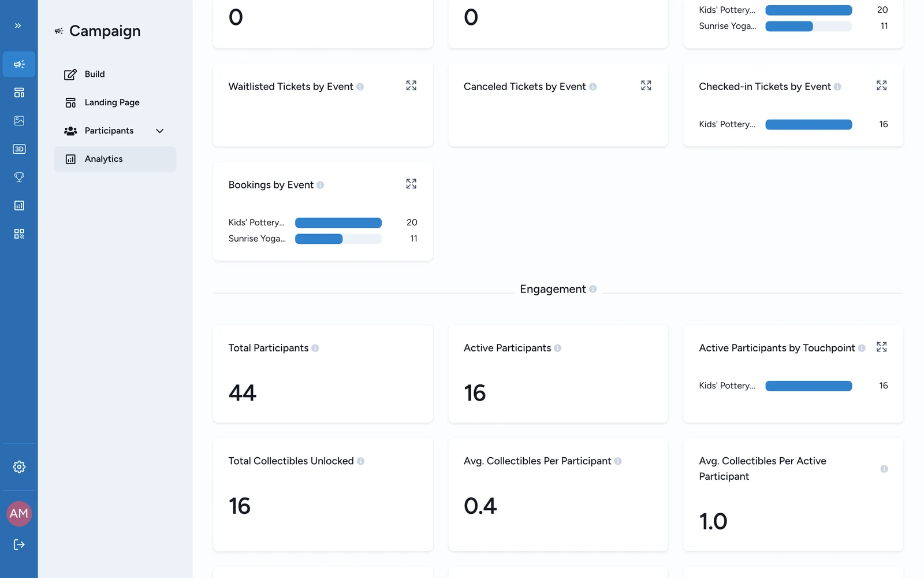Click Sunrise Yoga bar in Bookings by Event
924x578 pixels.
coord(338,239)
